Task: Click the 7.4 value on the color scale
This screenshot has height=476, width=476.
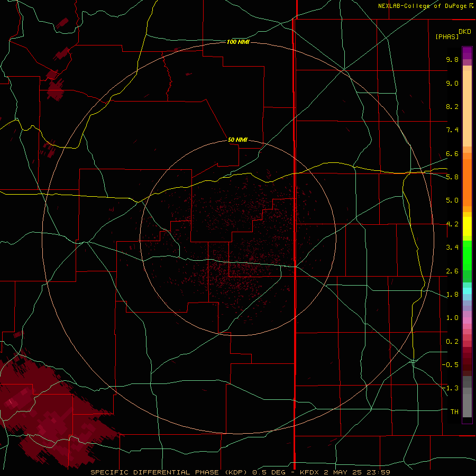Action: (x=452, y=130)
